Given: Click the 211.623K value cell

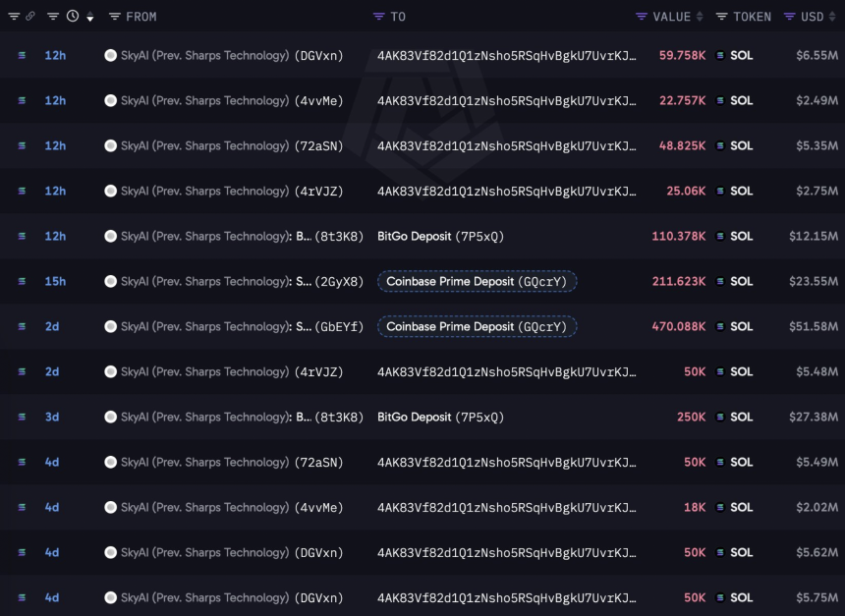Looking at the screenshot, I should pyautogui.click(x=679, y=281).
